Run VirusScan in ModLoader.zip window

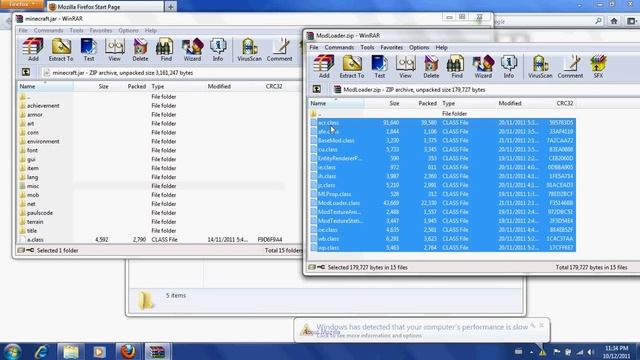click(540, 67)
